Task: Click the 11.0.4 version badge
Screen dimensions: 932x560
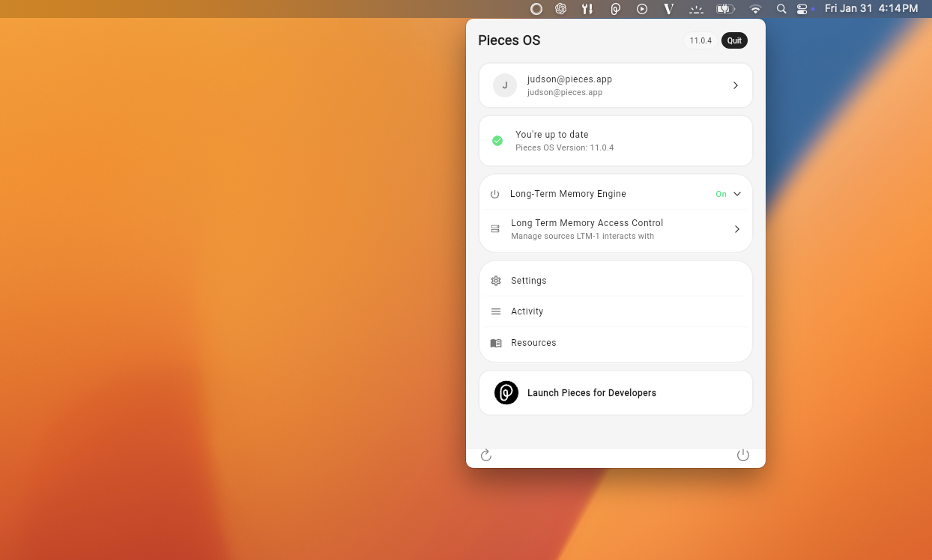Action: [700, 40]
